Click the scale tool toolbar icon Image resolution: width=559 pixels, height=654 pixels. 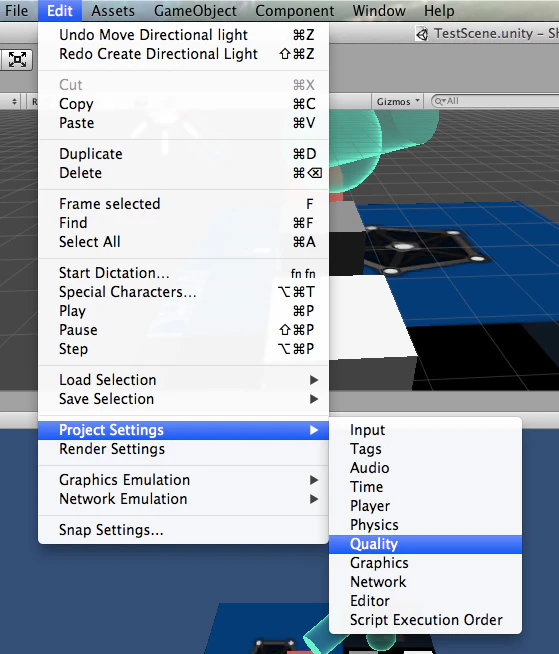[x=16, y=60]
